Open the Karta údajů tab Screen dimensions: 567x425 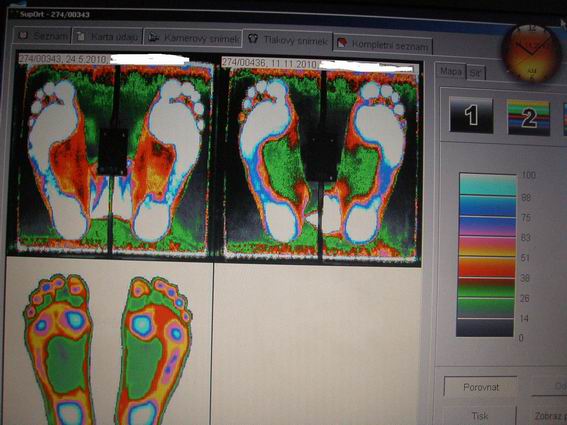pos(107,36)
